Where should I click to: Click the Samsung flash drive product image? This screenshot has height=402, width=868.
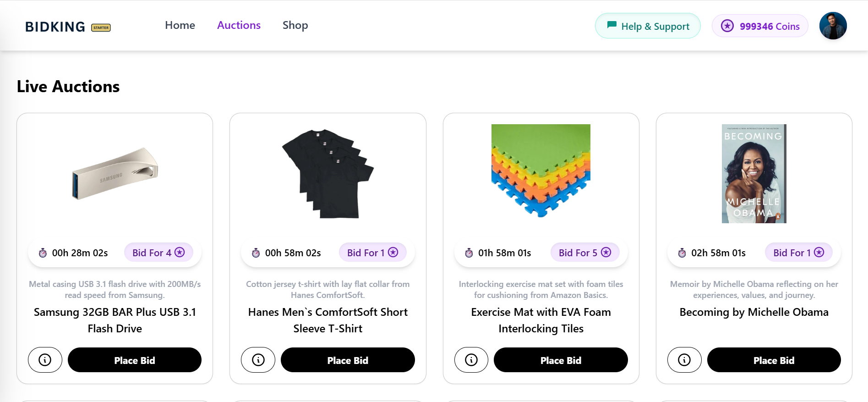(x=115, y=174)
